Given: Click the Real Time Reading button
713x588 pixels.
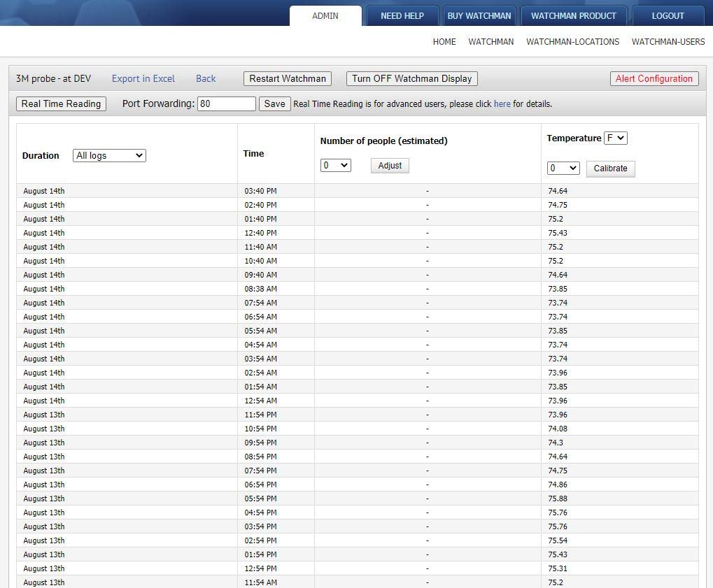Looking at the screenshot, I should (x=61, y=104).
